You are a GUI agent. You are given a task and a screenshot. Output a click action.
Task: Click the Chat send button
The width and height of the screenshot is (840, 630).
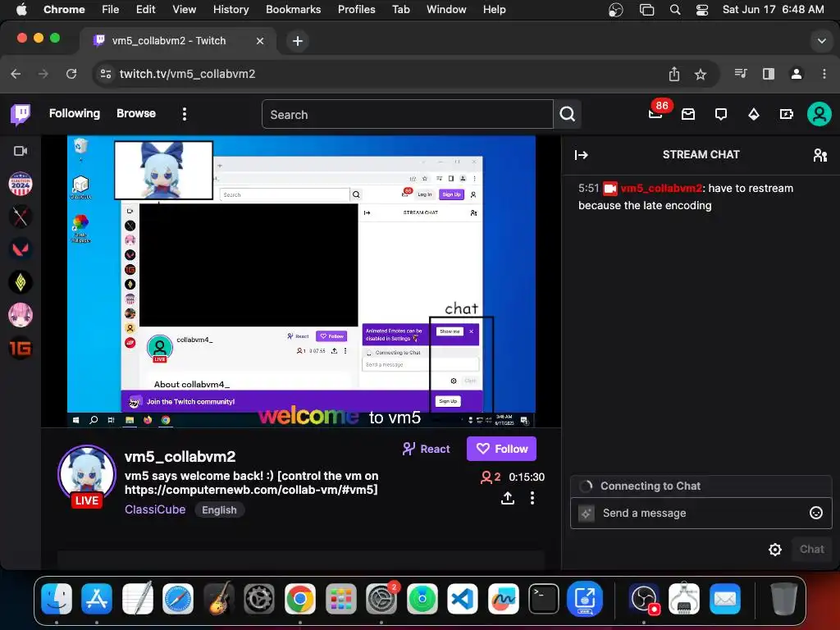811,549
